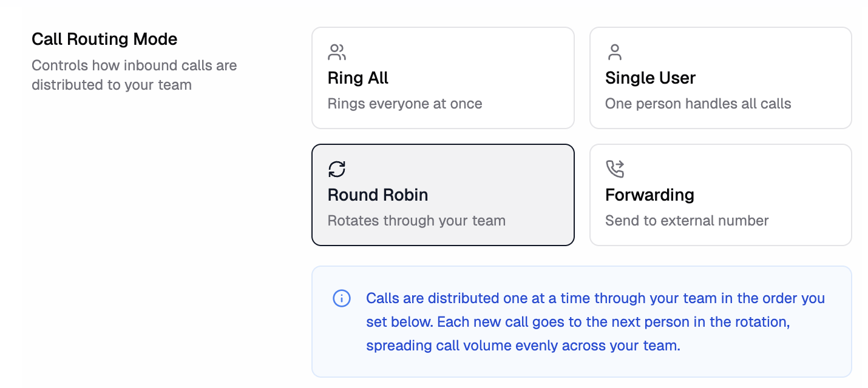Viewport: 868px width, 388px height.
Task: Select the Ring All routing mode card
Action: pos(442,78)
